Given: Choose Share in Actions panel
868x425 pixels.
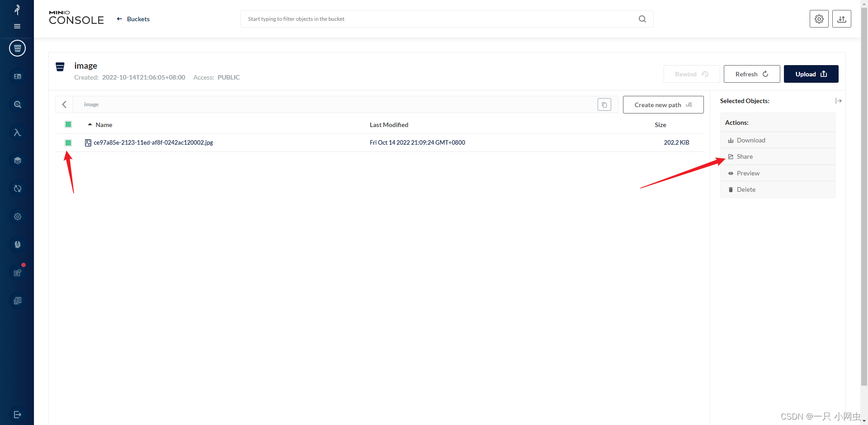Looking at the screenshot, I should (x=777, y=156).
